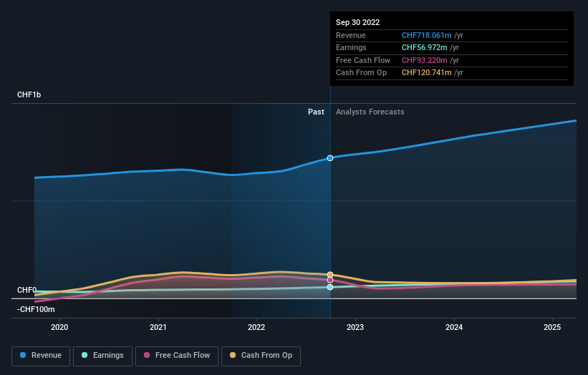Screen dimensions: 588x375
Task: Click the -CHF100m y-axis label
Action: coord(36,309)
